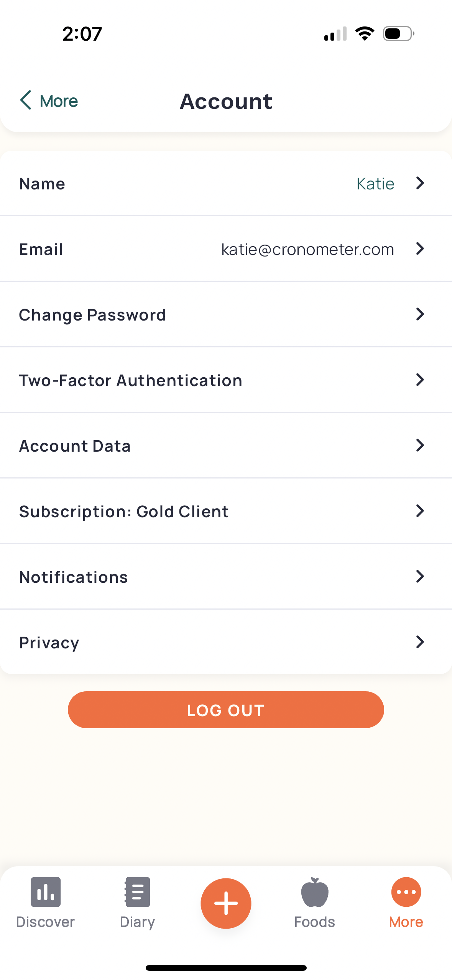
Task: Expand the Change Password chevron
Action: point(420,314)
